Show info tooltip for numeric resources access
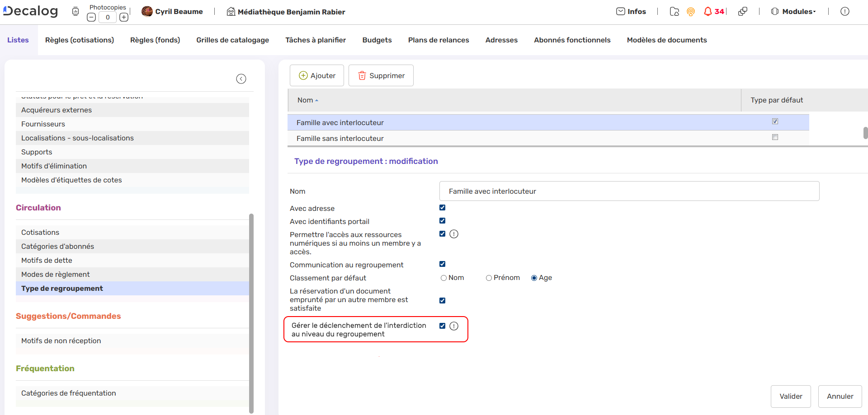868x415 pixels. click(x=454, y=234)
